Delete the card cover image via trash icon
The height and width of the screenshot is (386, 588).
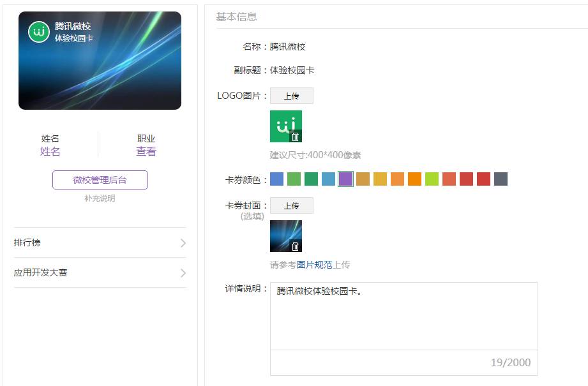point(296,246)
